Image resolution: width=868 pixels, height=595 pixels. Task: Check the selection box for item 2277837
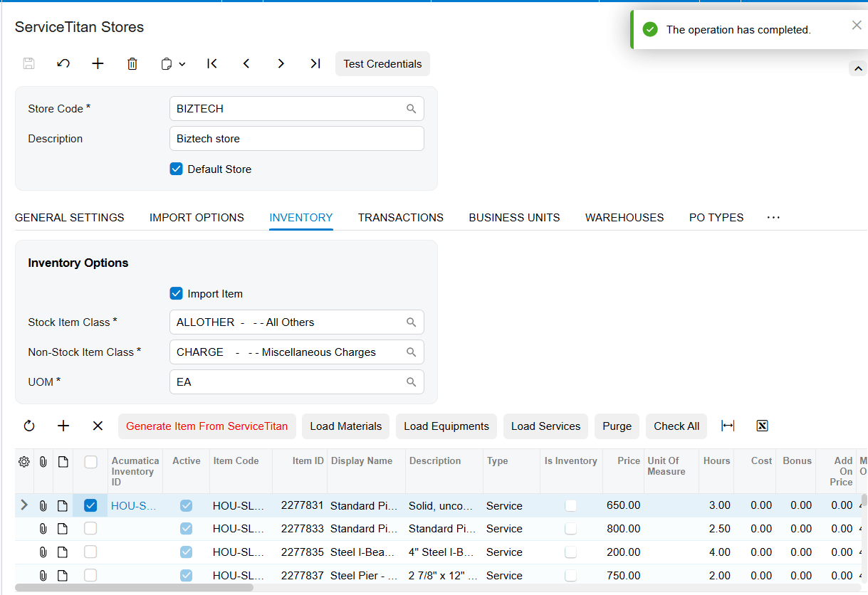tap(90, 576)
